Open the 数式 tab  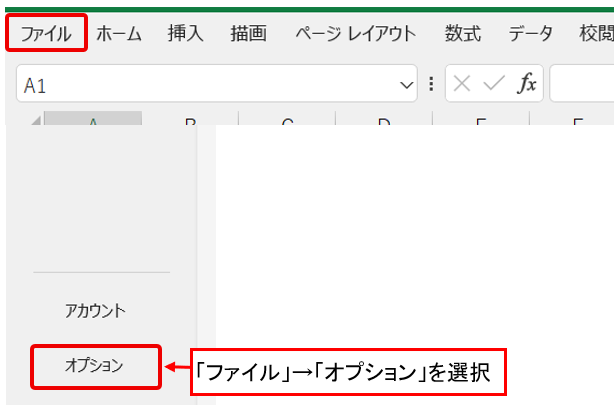coord(462,34)
